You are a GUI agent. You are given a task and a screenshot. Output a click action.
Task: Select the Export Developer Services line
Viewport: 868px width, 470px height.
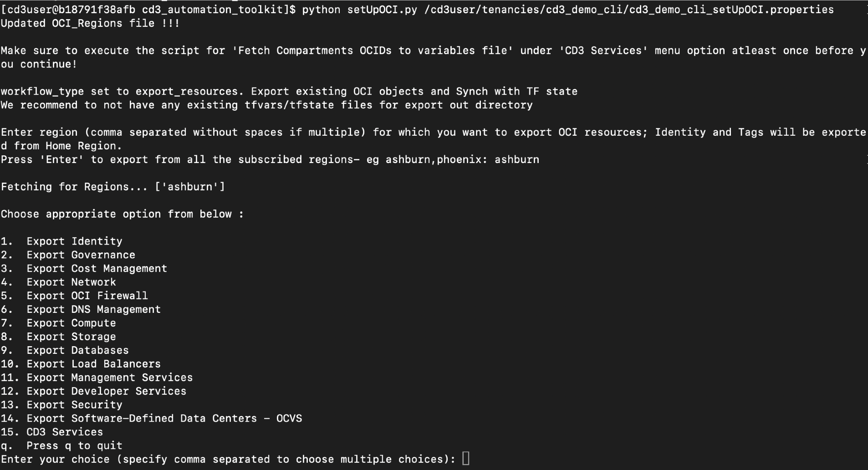coord(93,392)
